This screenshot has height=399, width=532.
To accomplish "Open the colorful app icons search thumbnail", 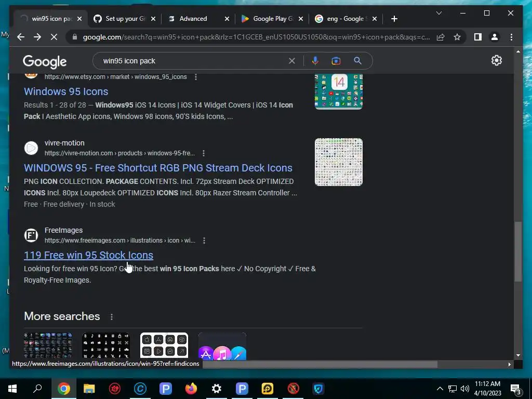I will tap(222, 345).
